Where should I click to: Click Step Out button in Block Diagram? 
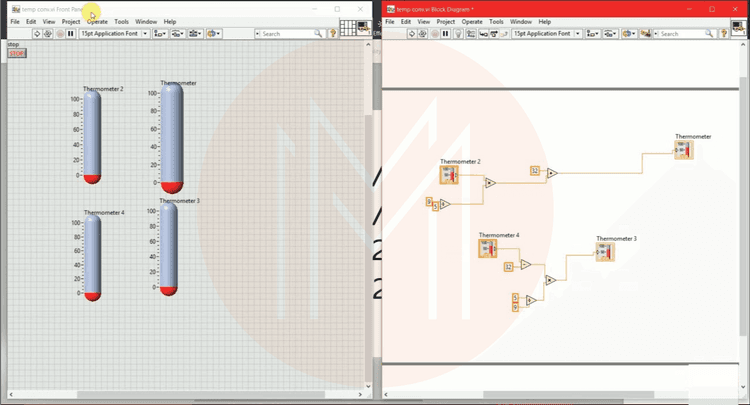click(504, 33)
